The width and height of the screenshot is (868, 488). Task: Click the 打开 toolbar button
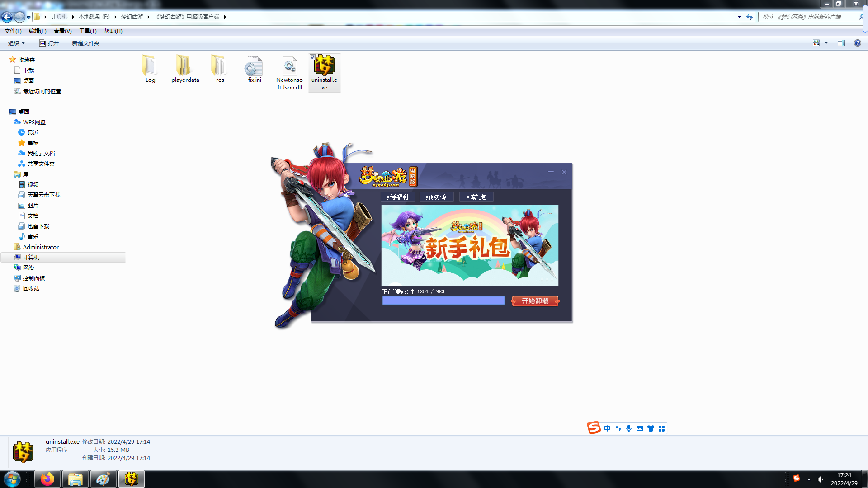(x=49, y=43)
